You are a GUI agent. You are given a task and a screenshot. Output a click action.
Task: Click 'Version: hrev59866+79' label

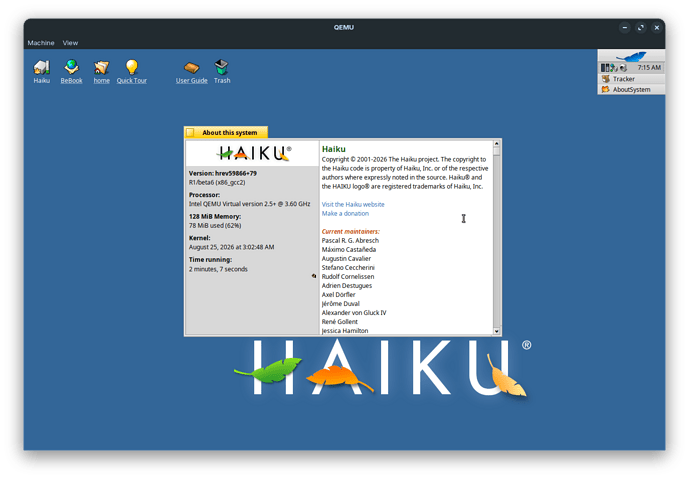click(x=222, y=173)
